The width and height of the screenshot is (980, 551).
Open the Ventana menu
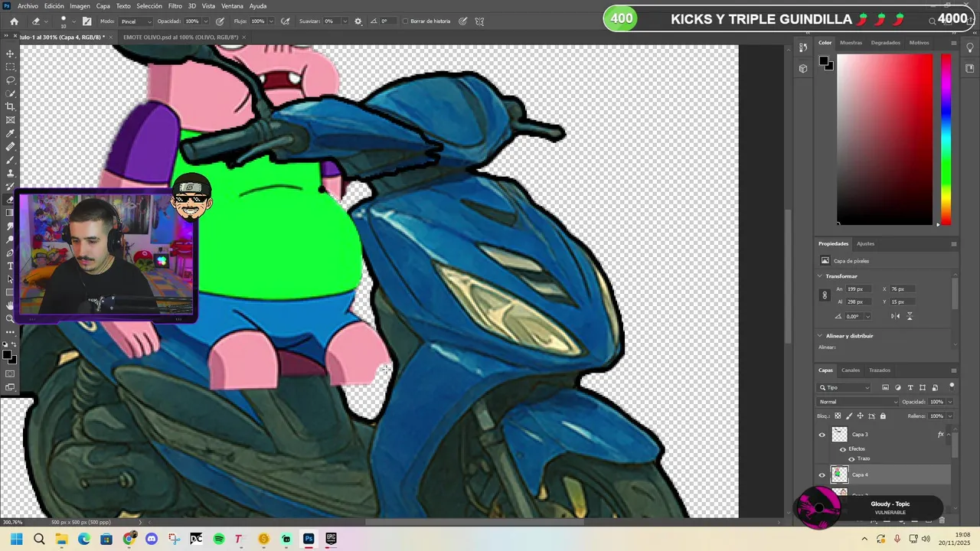coord(232,6)
